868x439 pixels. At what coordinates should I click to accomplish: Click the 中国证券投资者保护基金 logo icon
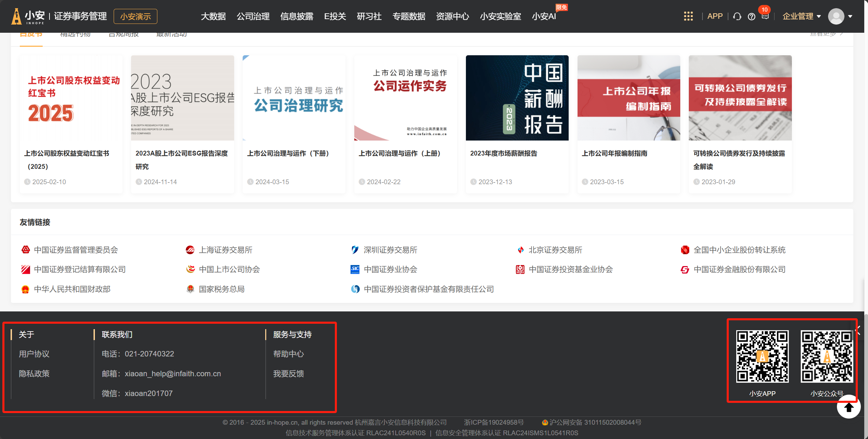click(355, 289)
